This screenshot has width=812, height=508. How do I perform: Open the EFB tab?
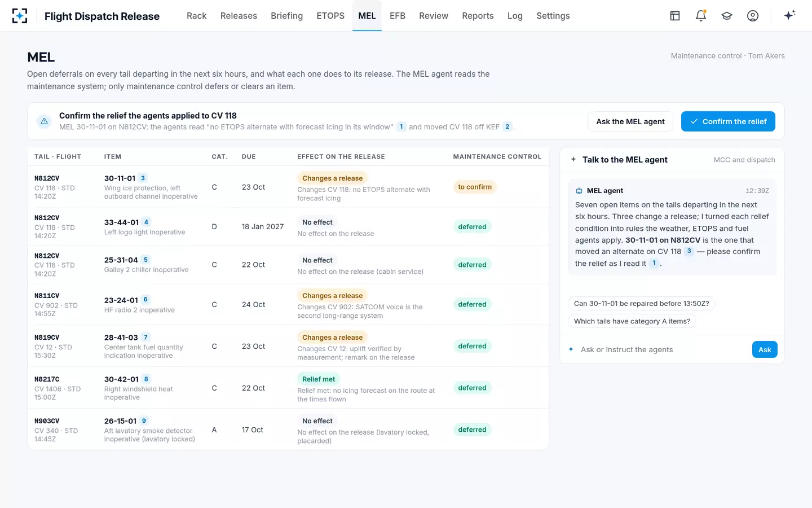click(398, 16)
